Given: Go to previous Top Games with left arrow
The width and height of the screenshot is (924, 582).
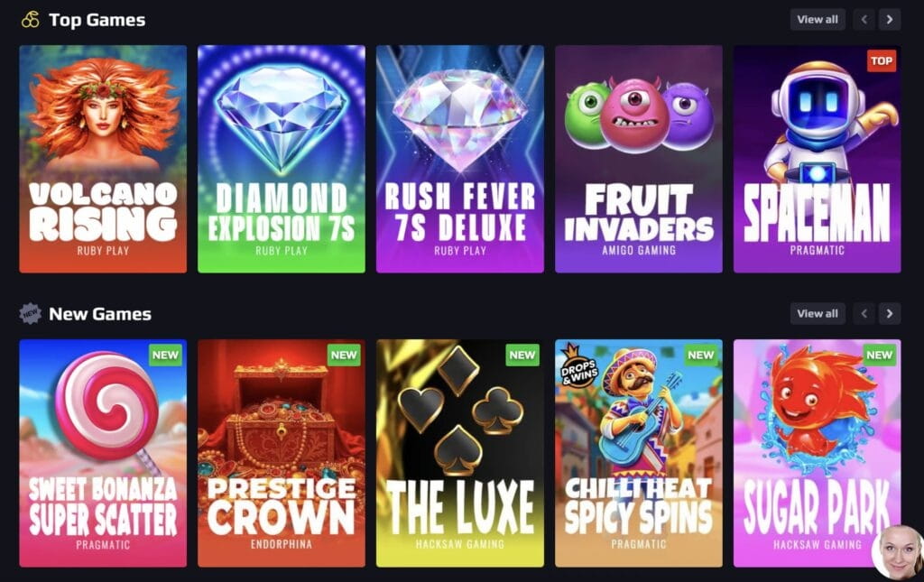Looking at the screenshot, I should pyautogui.click(x=864, y=20).
